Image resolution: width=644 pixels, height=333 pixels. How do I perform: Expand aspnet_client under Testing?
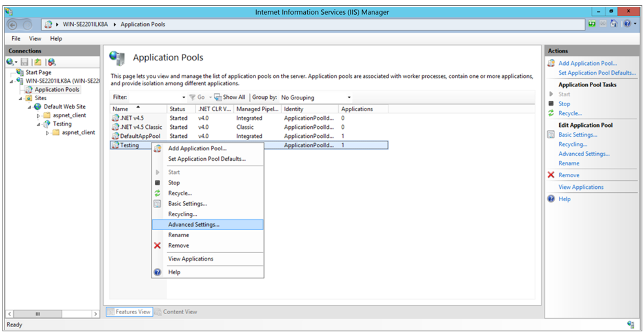[47, 132]
